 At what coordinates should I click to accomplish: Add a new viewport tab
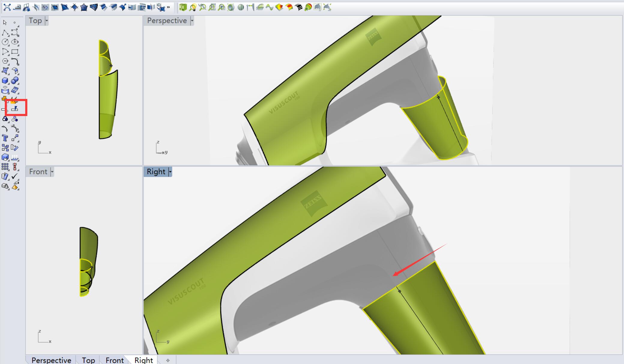tap(168, 360)
